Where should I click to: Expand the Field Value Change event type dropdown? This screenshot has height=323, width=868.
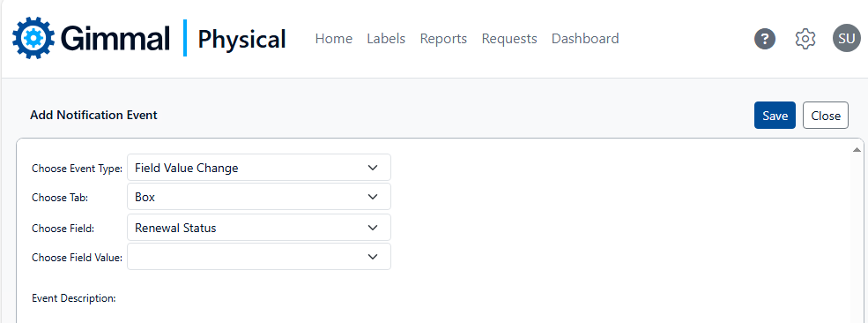259,168
